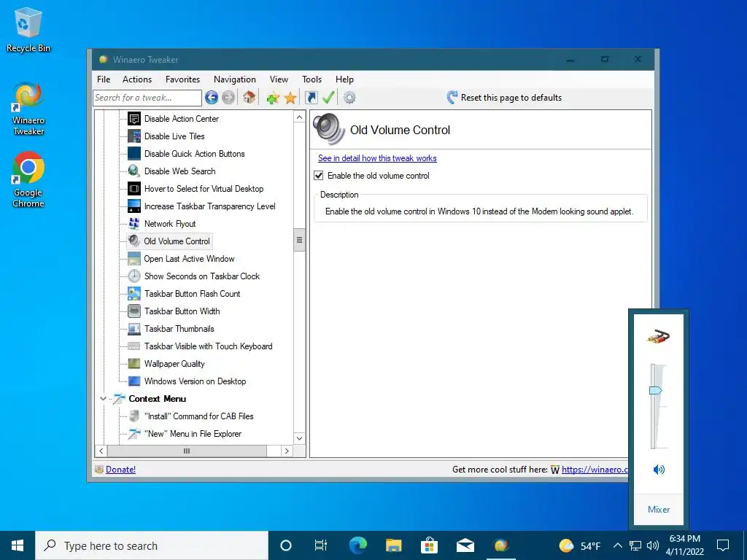Select Open Last Active Window item
Screen dimensions: 747x560
click(189, 259)
